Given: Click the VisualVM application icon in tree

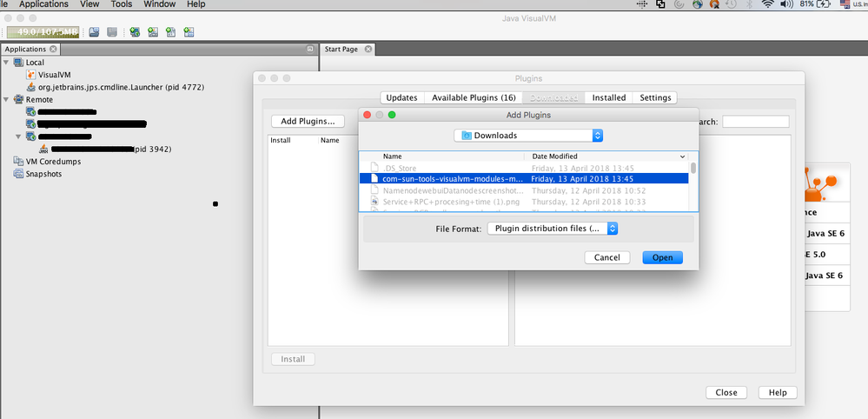Looking at the screenshot, I should 31,75.
